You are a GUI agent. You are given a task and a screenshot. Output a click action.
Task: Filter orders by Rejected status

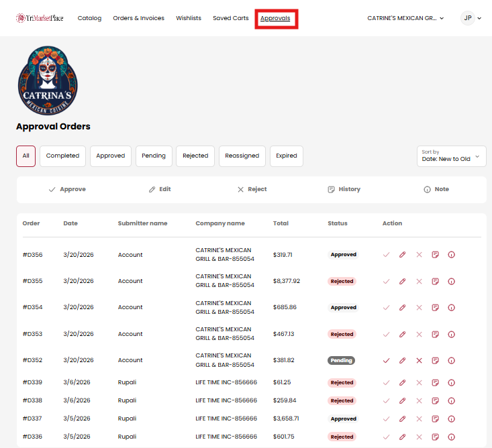click(195, 156)
